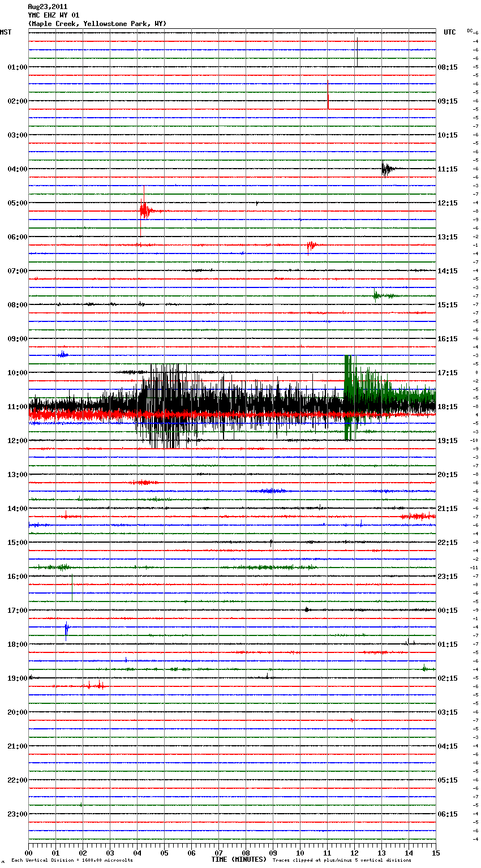Click minute 15 on the bottom axis

tap(435, 853)
